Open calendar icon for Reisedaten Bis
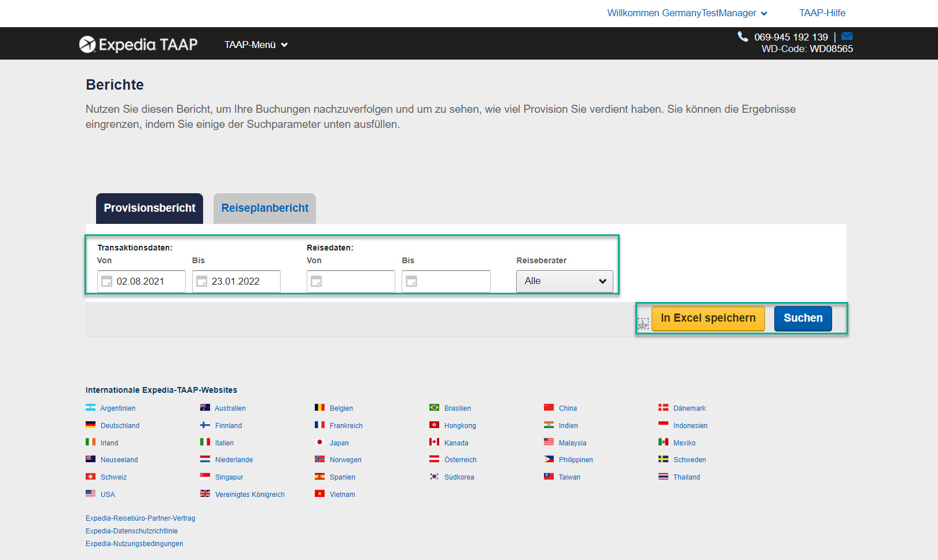The height and width of the screenshot is (560, 938). 411,281
